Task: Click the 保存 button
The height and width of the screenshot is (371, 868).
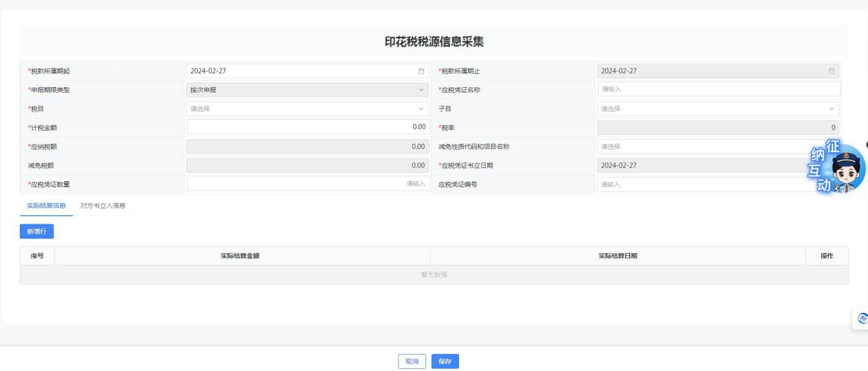Action: (x=445, y=361)
